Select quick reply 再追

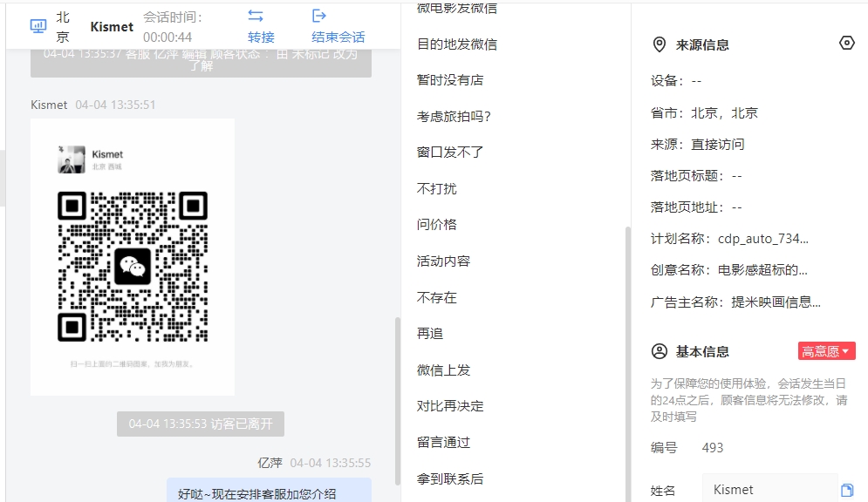(x=430, y=334)
